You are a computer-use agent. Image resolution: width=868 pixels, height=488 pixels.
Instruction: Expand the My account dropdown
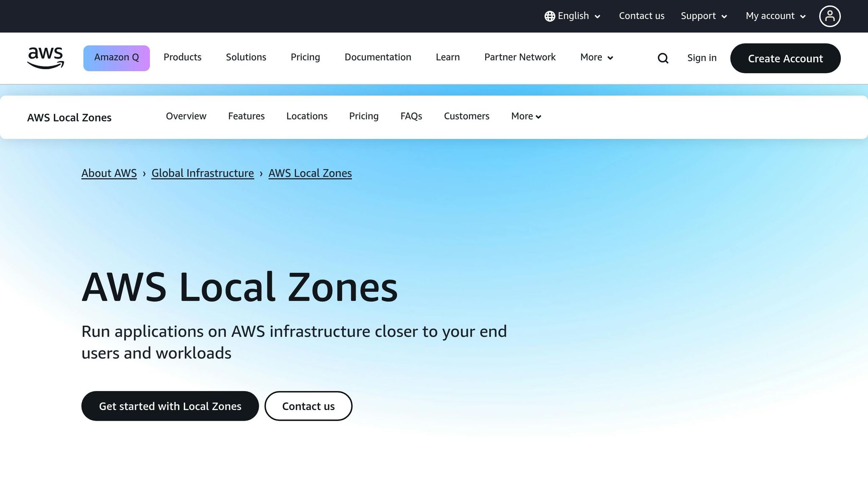point(776,16)
